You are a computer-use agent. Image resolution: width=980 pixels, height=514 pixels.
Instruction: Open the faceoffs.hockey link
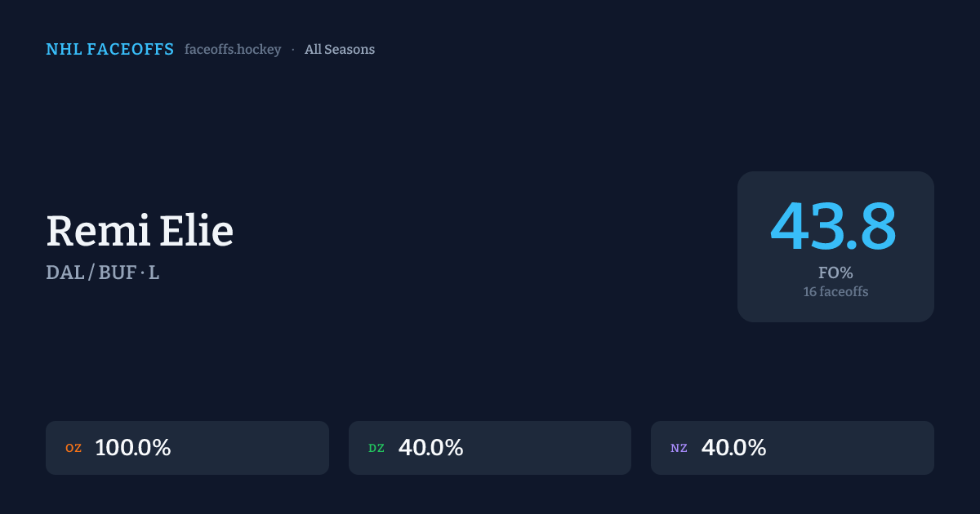(x=233, y=50)
